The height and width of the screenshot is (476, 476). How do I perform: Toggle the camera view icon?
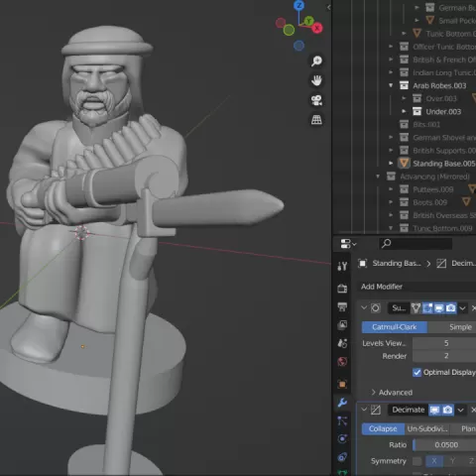tap(316, 100)
